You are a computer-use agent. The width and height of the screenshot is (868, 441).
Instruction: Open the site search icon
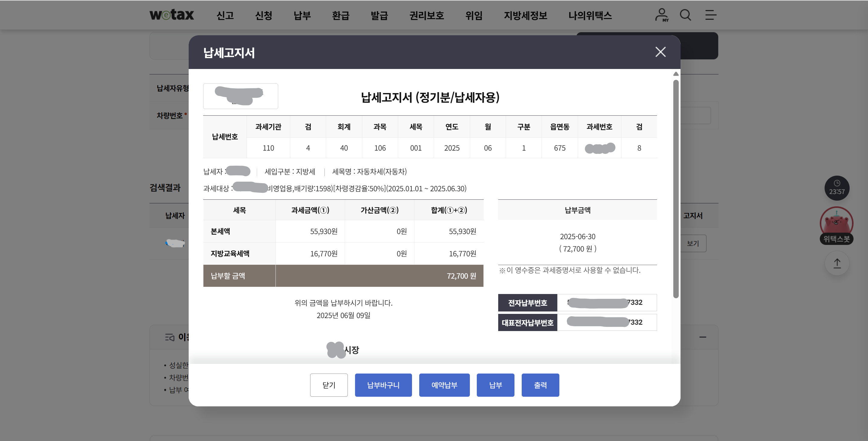point(685,15)
